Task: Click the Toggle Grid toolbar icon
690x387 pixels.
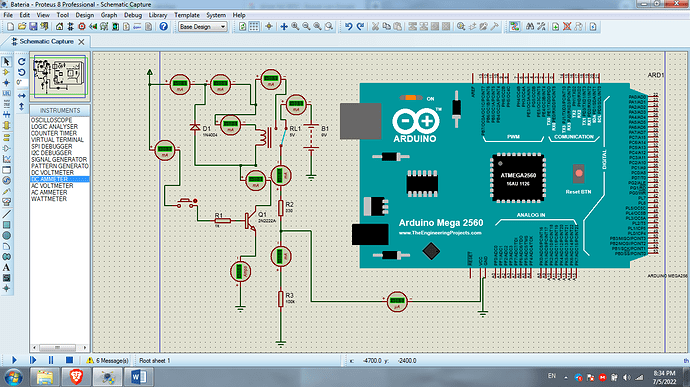Action: pos(254,26)
